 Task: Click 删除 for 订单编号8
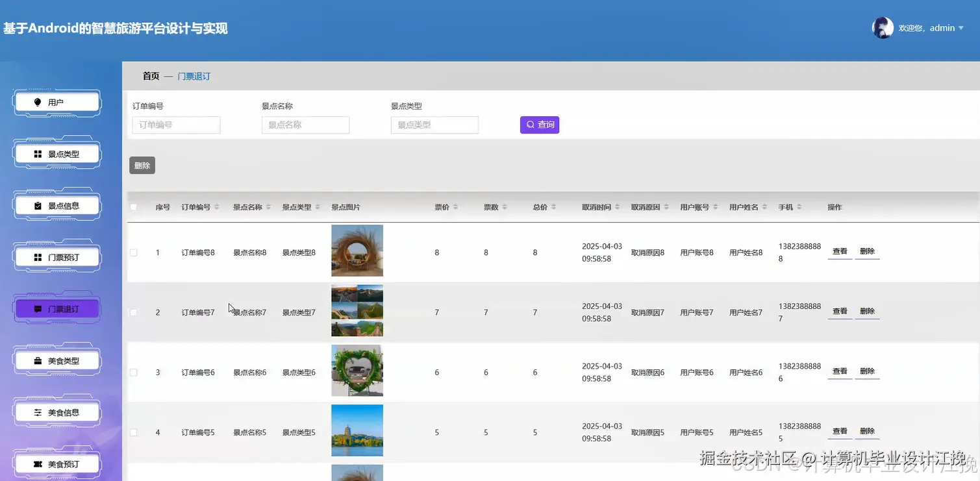click(x=867, y=252)
